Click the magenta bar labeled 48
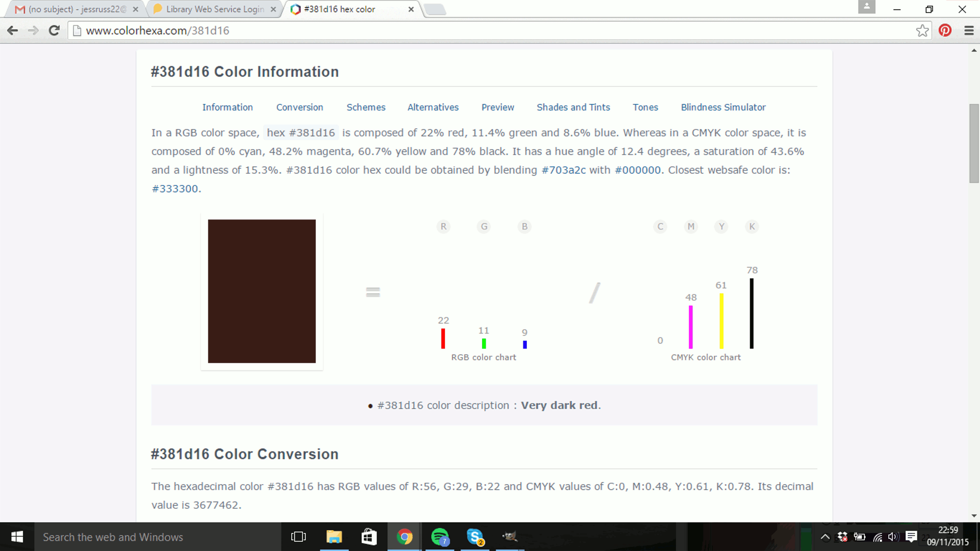The height and width of the screenshot is (551, 980). coord(691,327)
